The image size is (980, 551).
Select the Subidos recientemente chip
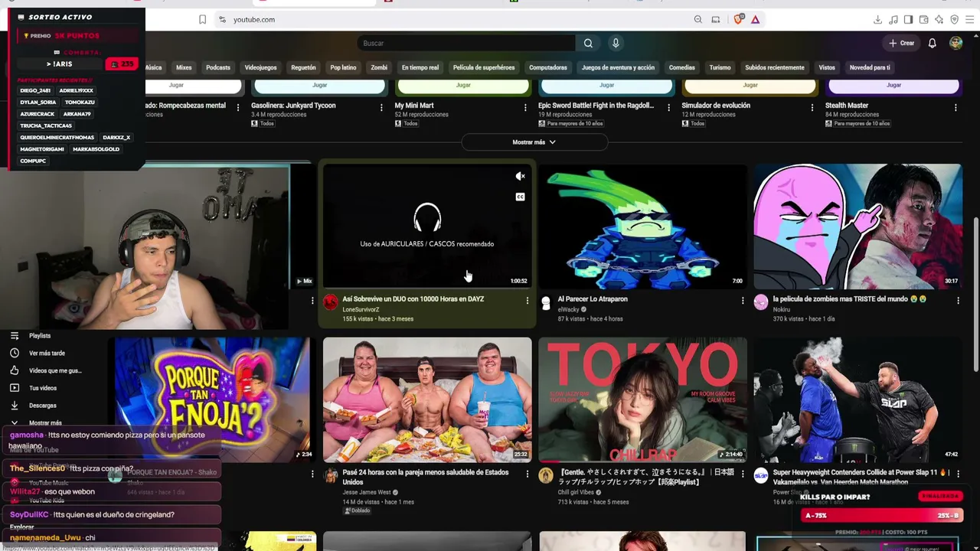click(775, 67)
